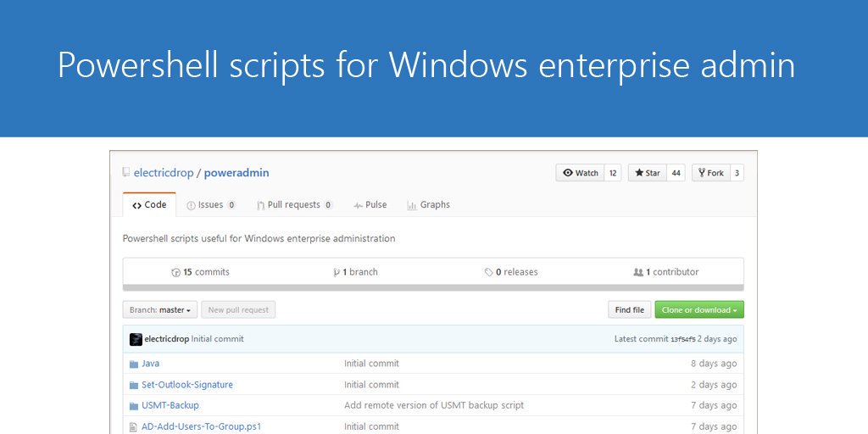Image resolution: width=868 pixels, height=434 pixels.
Task: Expand the Clone or download dropdown
Action: [699, 310]
